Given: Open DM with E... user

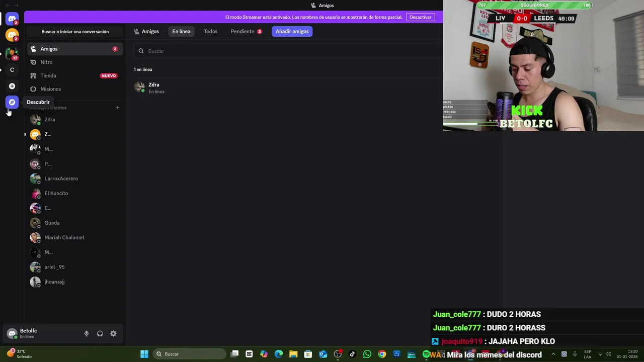Looking at the screenshot, I should click(x=74, y=208).
